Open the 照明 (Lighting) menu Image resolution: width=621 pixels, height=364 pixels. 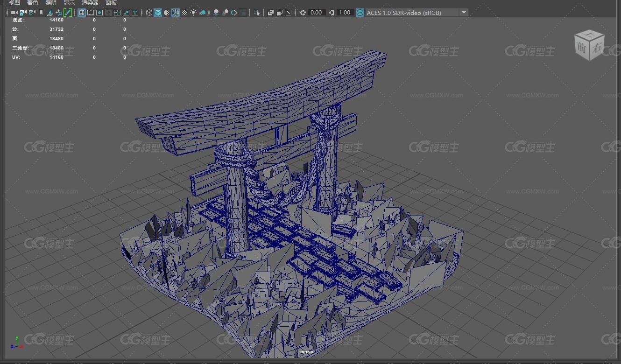50,3
